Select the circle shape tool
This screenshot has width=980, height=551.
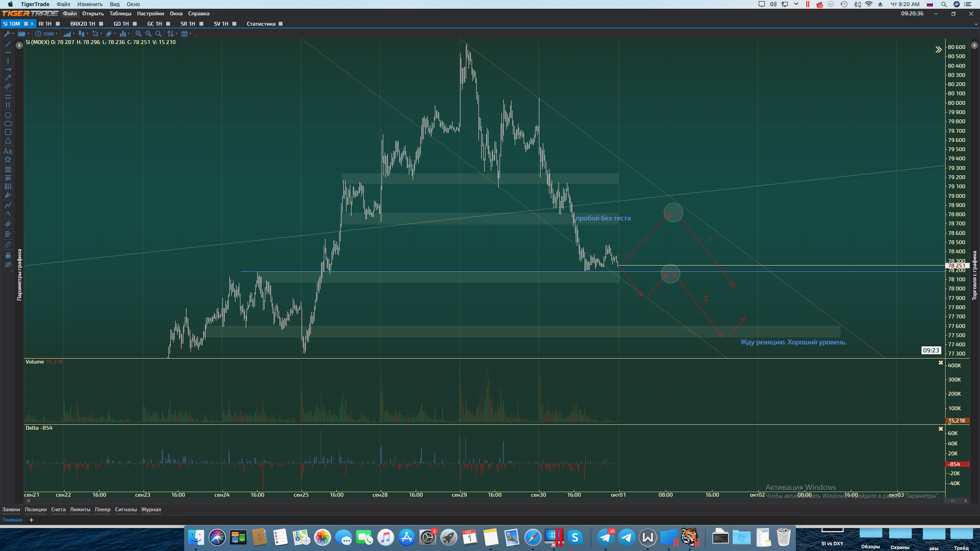pos(8,115)
